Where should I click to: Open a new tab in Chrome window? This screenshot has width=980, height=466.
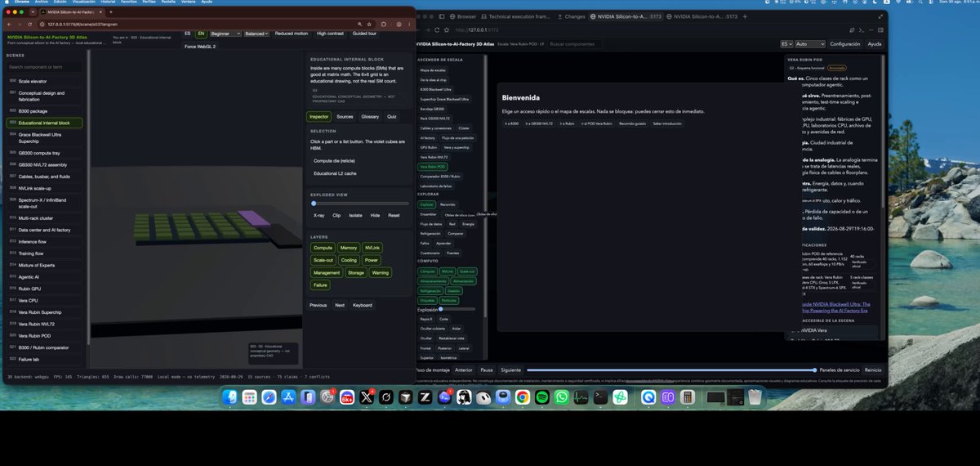(110, 12)
